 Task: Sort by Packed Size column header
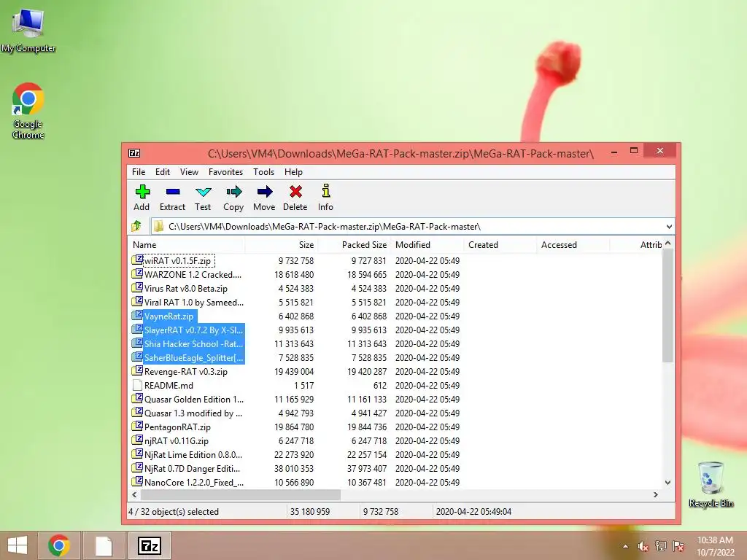click(354, 245)
